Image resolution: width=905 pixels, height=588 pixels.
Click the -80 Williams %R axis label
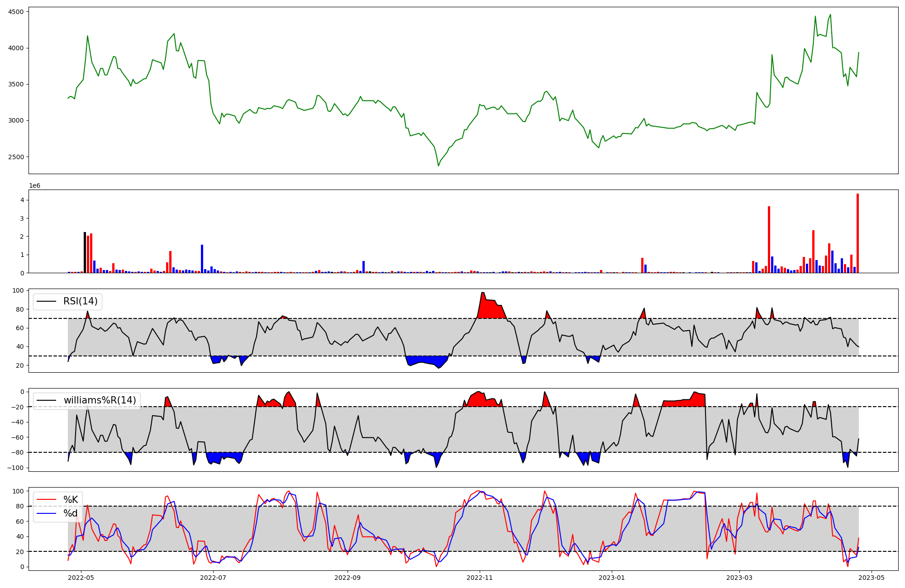(17, 452)
